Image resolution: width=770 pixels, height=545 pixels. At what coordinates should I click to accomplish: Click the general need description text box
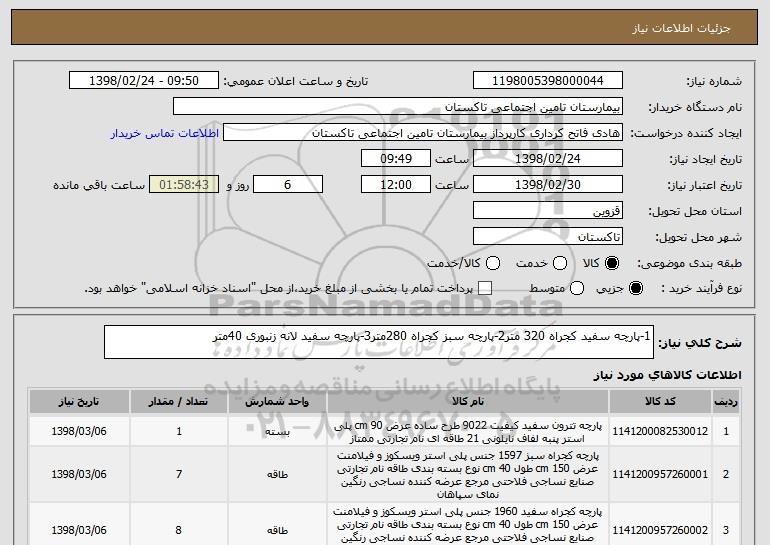379,342
